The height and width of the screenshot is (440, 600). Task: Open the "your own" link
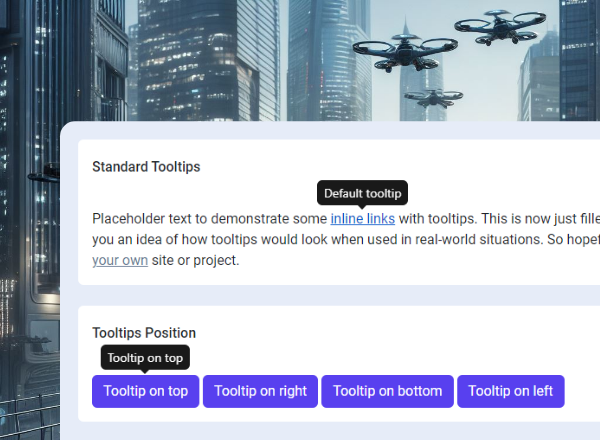(120, 261)
